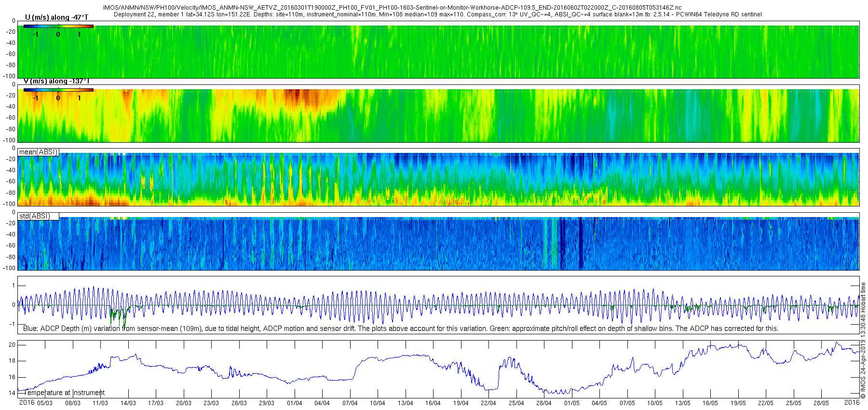Screen dimensions: 868x410
Task: Click inside the std ABSI heatmap plot
Action: (439, 244)
